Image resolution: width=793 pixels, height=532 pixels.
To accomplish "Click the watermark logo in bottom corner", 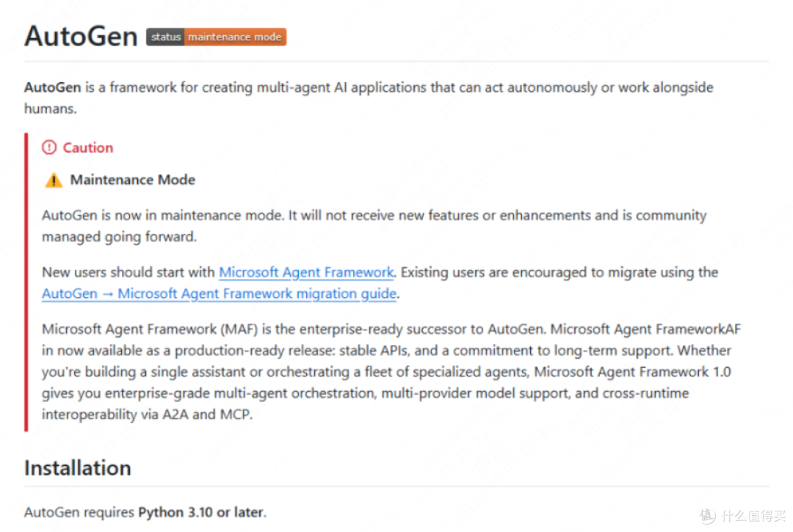I will click(x=708, y=515).
